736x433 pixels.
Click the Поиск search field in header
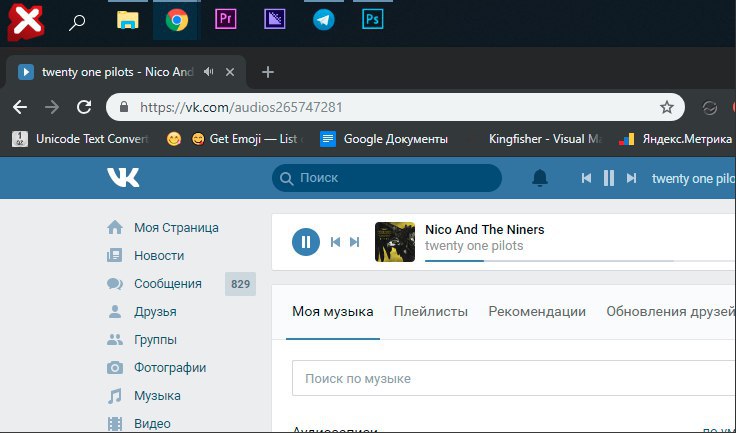point(387,178)
